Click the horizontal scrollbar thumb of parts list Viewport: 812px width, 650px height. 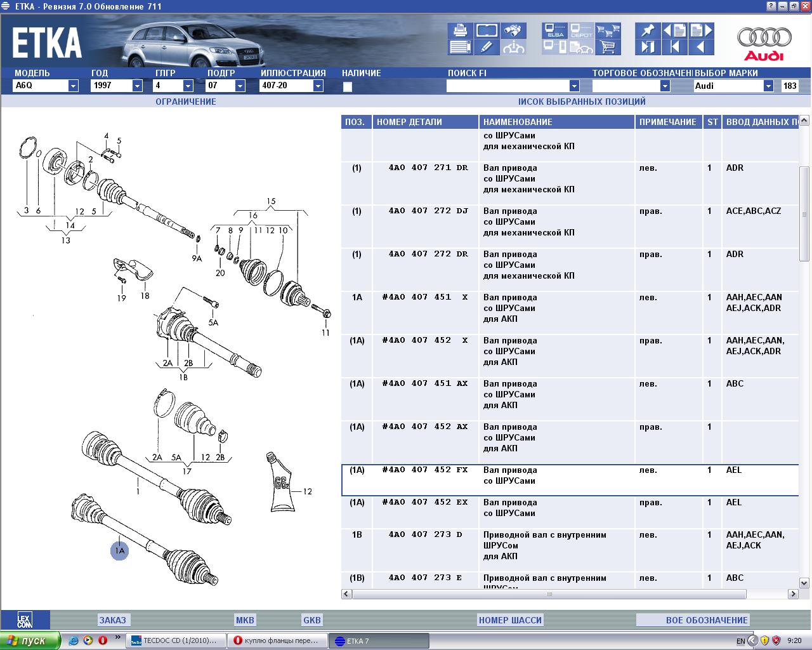point(550,594)
